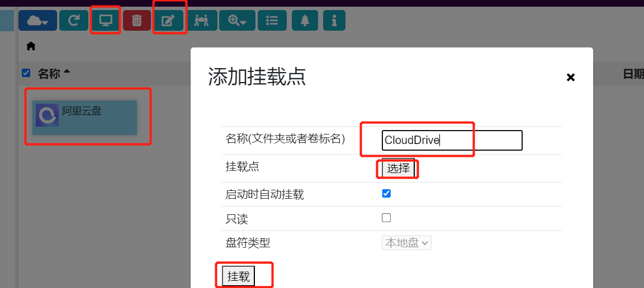Switch to list view icon
The image size is (644, 288).
(272, 21)
